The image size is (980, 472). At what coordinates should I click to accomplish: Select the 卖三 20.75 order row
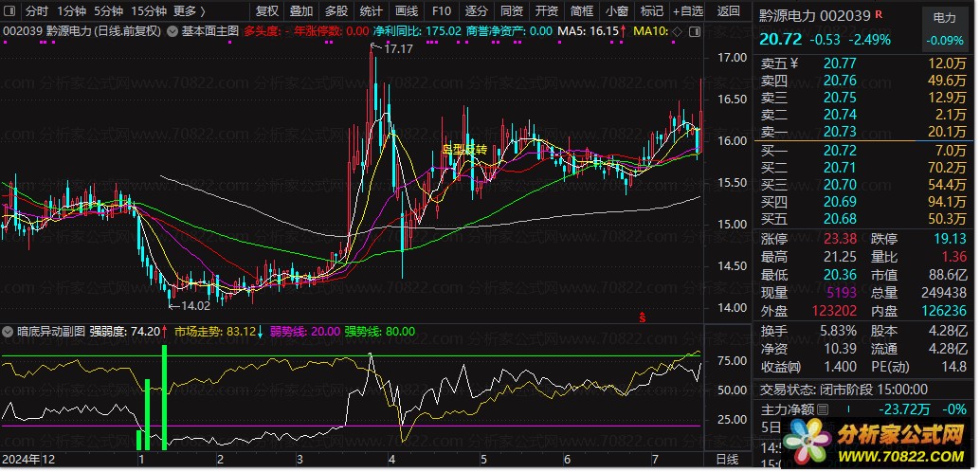coord(863,97)
